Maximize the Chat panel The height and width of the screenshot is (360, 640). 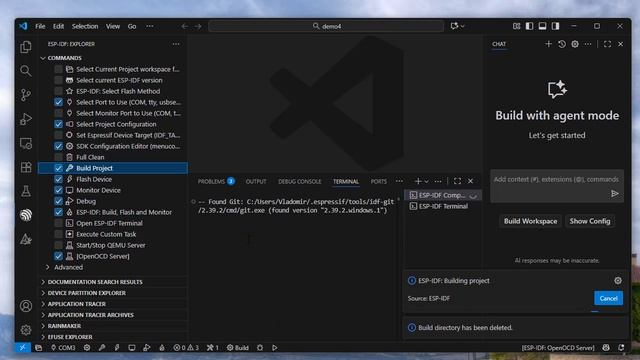pos(607,44)
